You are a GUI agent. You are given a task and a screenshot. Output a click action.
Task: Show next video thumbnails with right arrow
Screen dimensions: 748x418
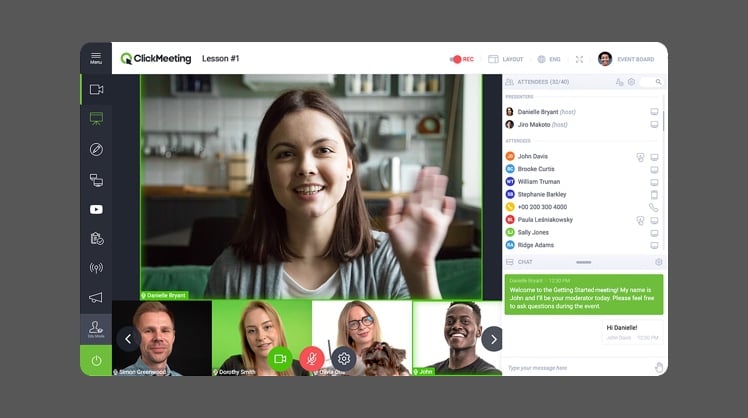[x=492, y=338]
